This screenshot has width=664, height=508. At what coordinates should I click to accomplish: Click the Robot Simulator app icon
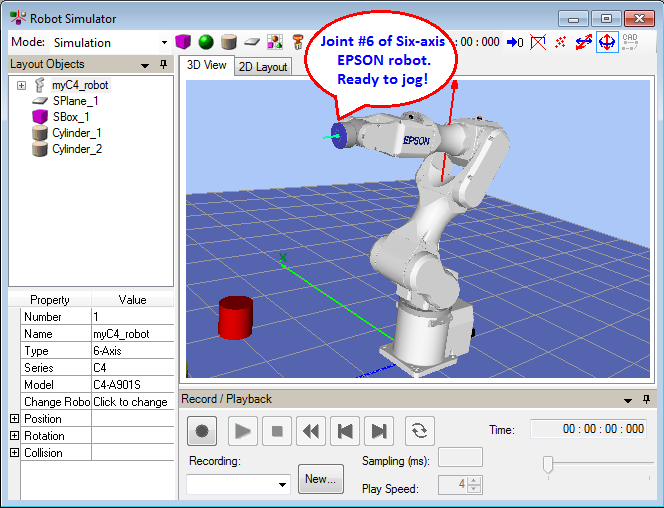[x=18, y=18]
